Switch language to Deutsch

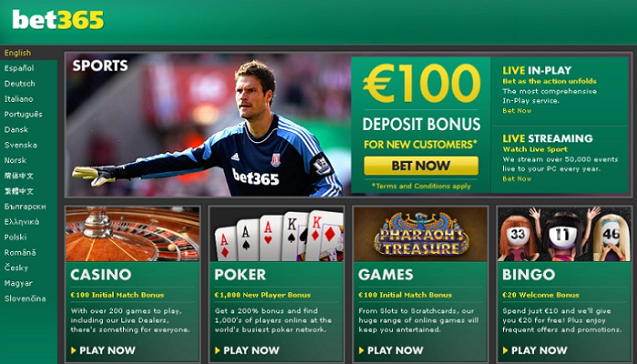click(x=19, y=84)
